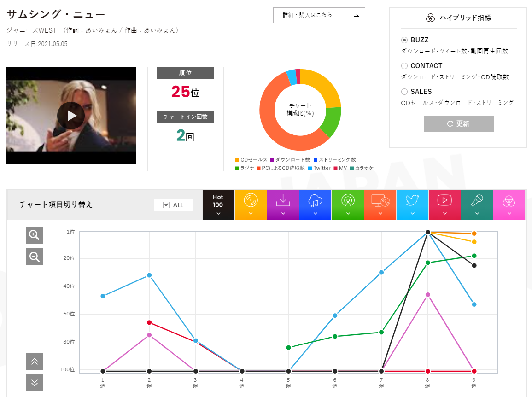Toggle the download arrow icon tab

pyautogui.click(x=283, y=205)
